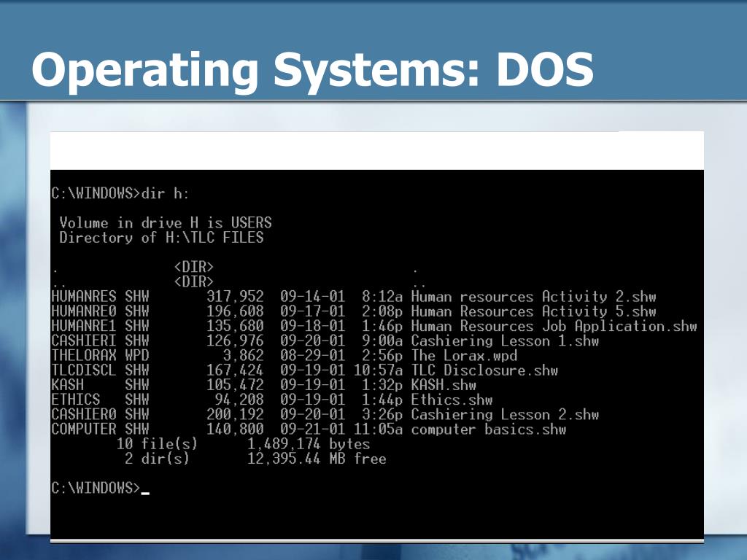
Task: Click "Human Resources Job Application.shw" long name
Action: click(x=554, y=326)
